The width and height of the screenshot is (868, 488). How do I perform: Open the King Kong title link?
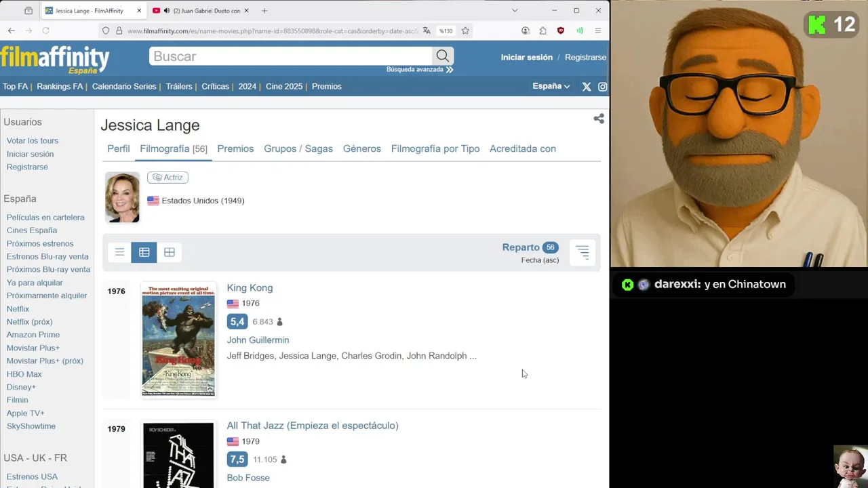250,287
